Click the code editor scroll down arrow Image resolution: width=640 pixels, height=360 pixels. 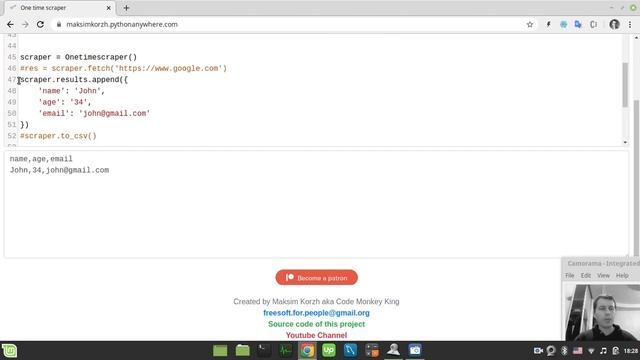[x=625, y=142]
